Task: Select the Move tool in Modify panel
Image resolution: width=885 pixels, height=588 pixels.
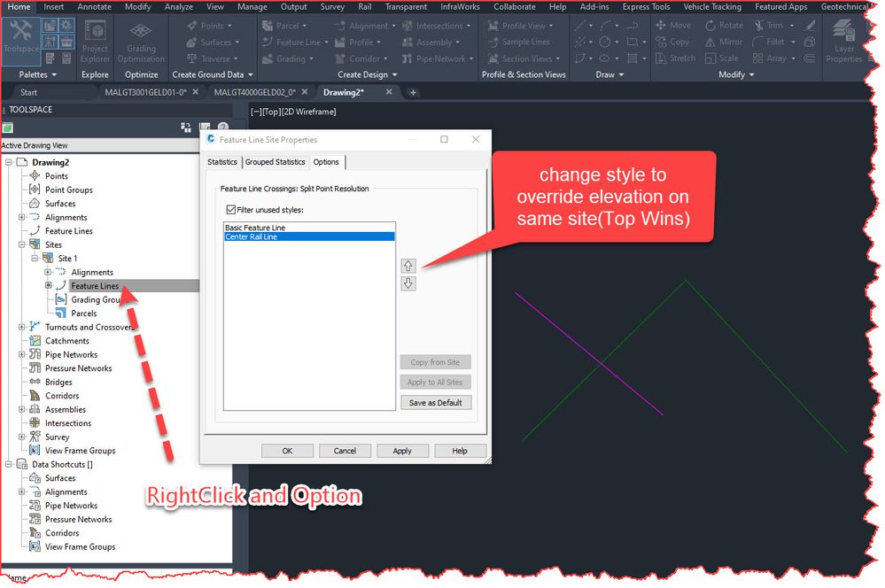Action: [673, 26]
